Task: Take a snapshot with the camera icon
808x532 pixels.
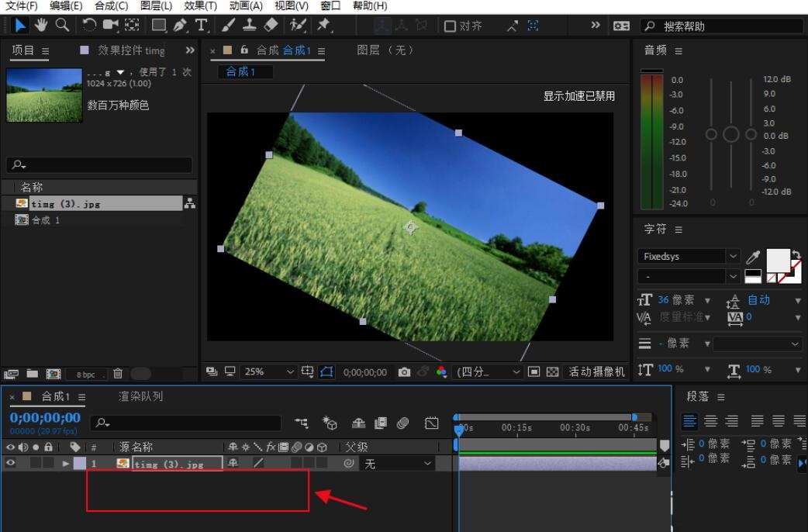Action: (x=404, y=372)
